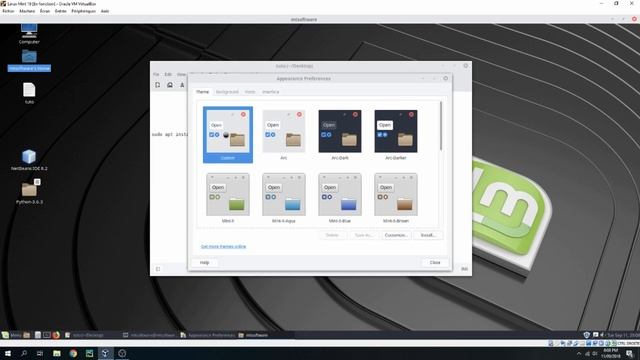
Task: Open VirtualBox Écran menu
Action: (x=45, y=11)
